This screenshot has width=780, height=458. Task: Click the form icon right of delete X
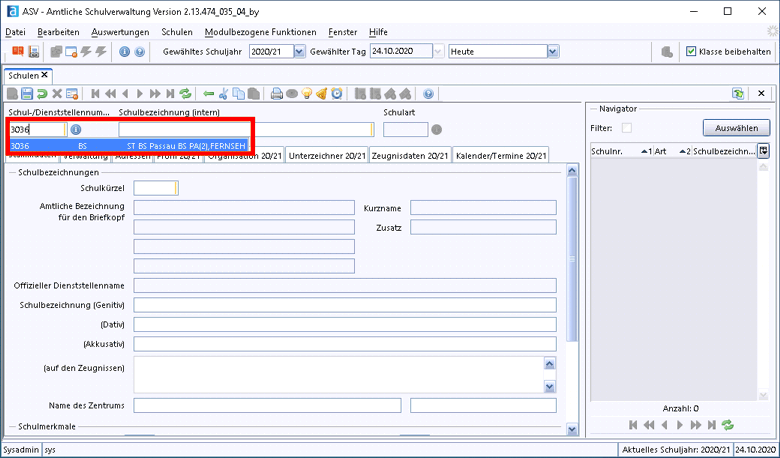coord(72,93)
